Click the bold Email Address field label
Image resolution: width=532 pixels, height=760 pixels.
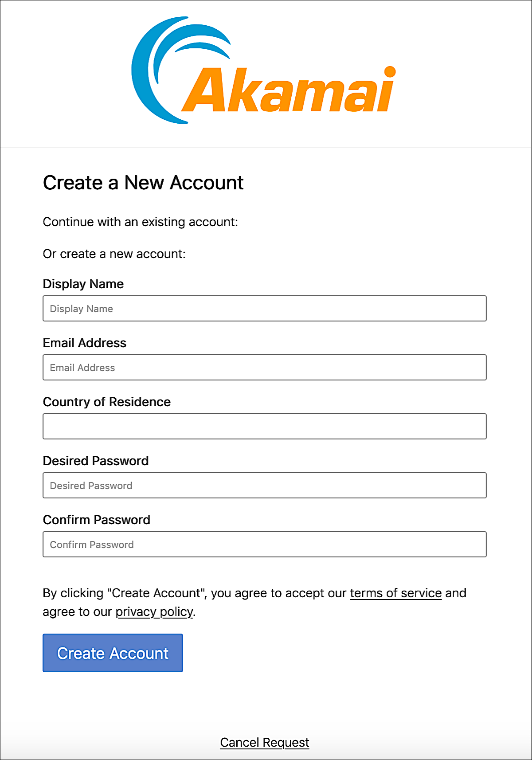coord(85,343)
